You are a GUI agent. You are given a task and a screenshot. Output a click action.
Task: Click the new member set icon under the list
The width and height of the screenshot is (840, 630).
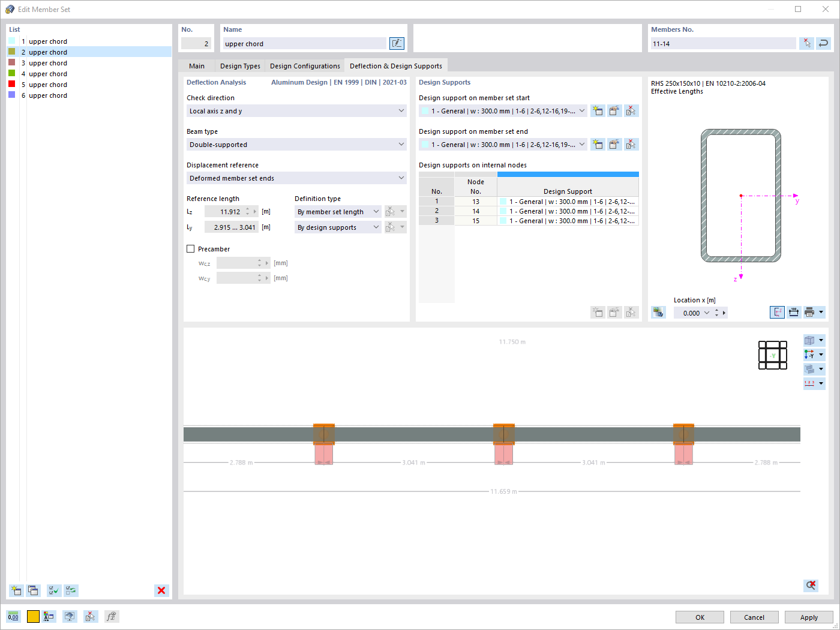16,590
